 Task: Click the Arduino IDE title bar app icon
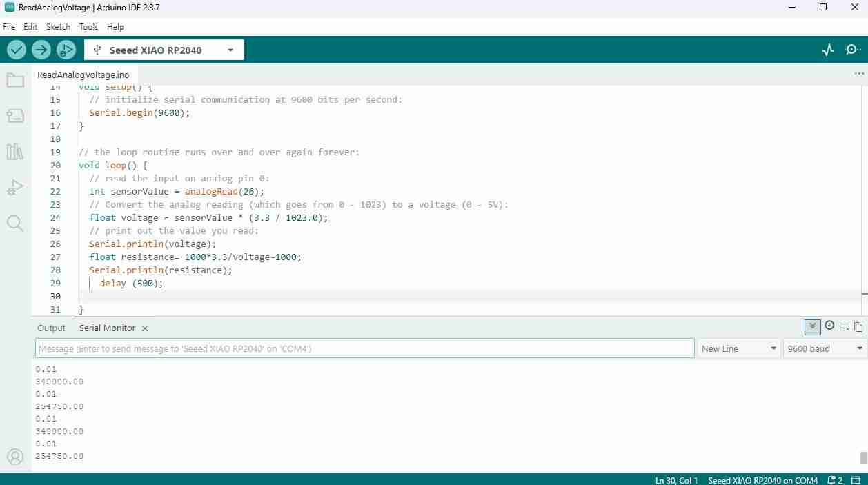[x=9, y=8]
